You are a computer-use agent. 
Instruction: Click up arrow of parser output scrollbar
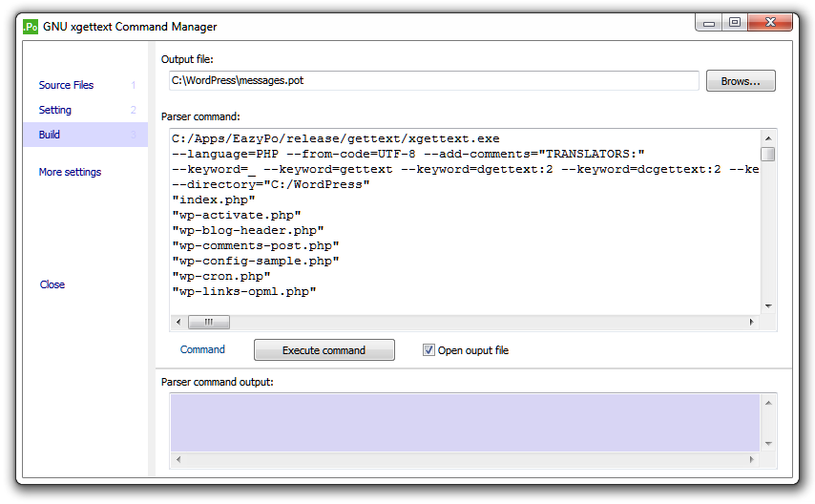(x=768, y=403)
